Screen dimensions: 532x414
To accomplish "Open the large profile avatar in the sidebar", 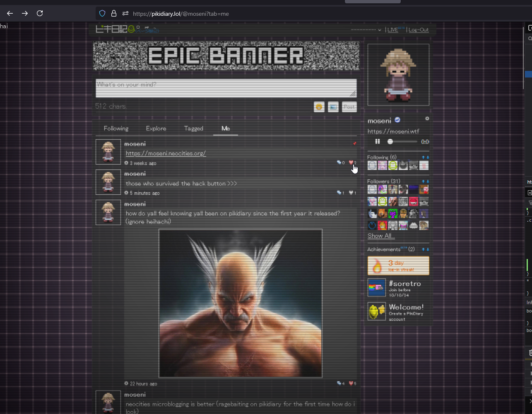I will click(x=398, y=75).
